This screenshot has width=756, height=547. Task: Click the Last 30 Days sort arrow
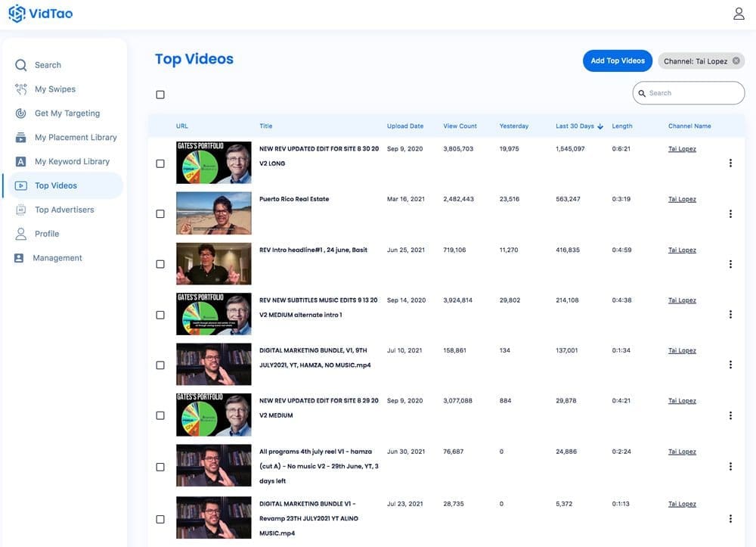[x=600, y=126]
